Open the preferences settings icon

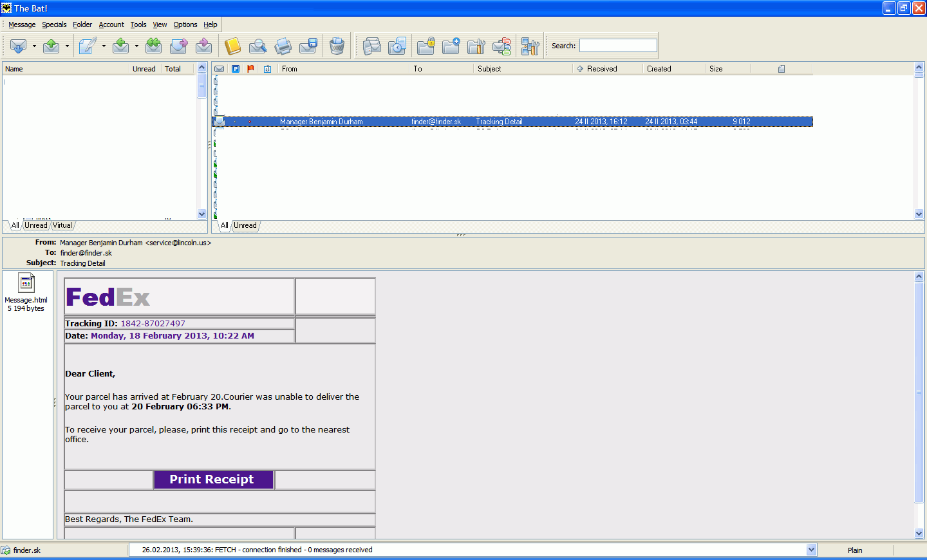point(530,46)
